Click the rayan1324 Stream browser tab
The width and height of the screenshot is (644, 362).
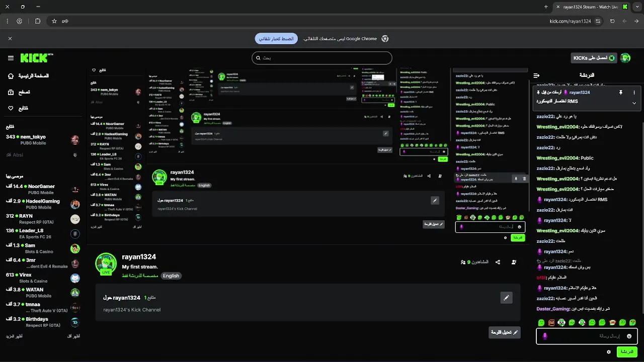click(592, 7)
